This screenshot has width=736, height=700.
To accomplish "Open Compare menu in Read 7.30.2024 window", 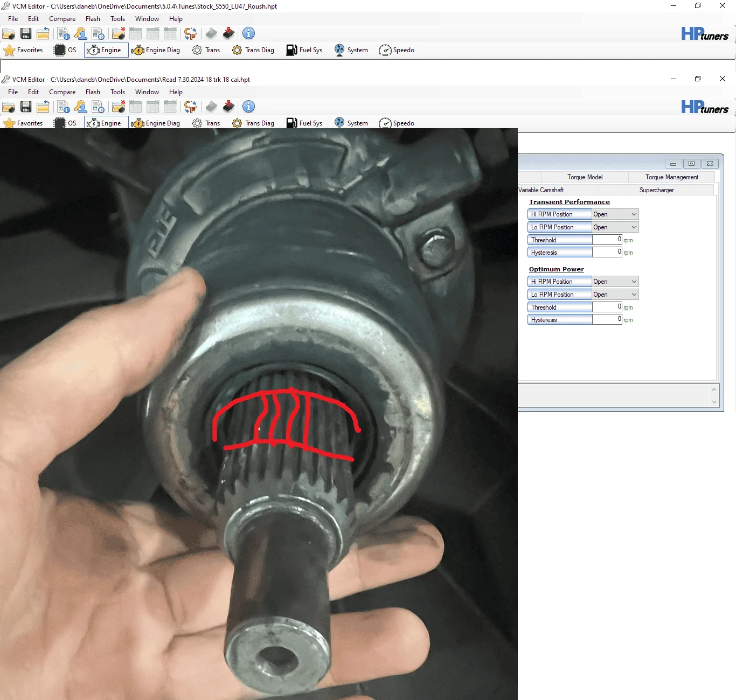I will click(x=62, y=92).
